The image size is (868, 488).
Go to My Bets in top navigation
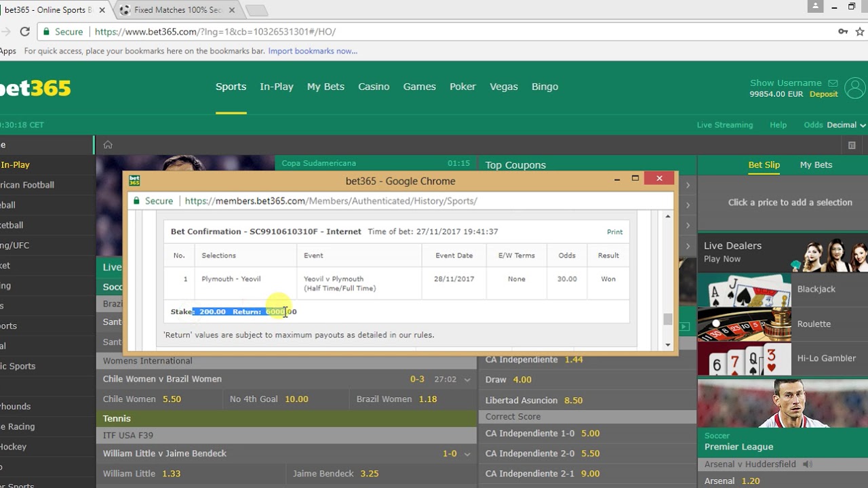click(325, 87)
